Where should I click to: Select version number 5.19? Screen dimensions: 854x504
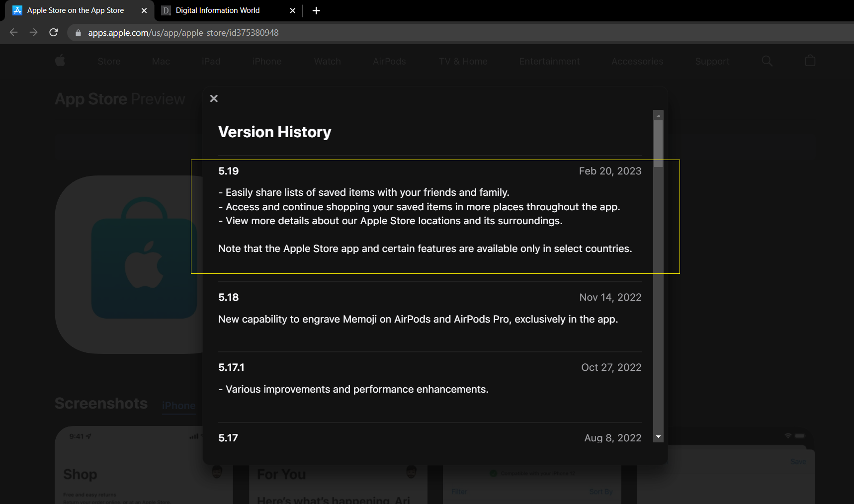tap(229, 171)
